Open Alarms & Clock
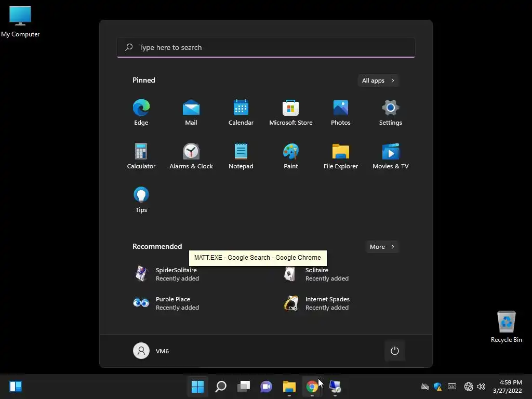532x399 pixels. (x=191, y=156)
